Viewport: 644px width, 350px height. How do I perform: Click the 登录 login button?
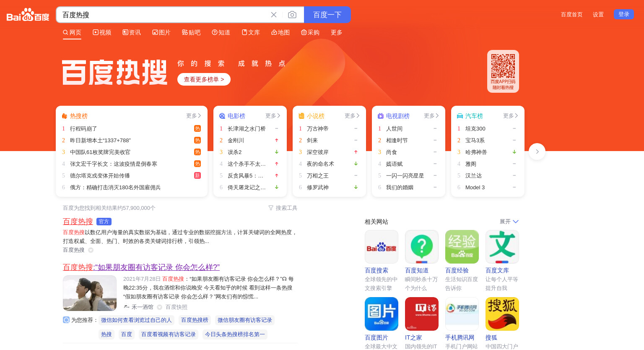[623, 14]
